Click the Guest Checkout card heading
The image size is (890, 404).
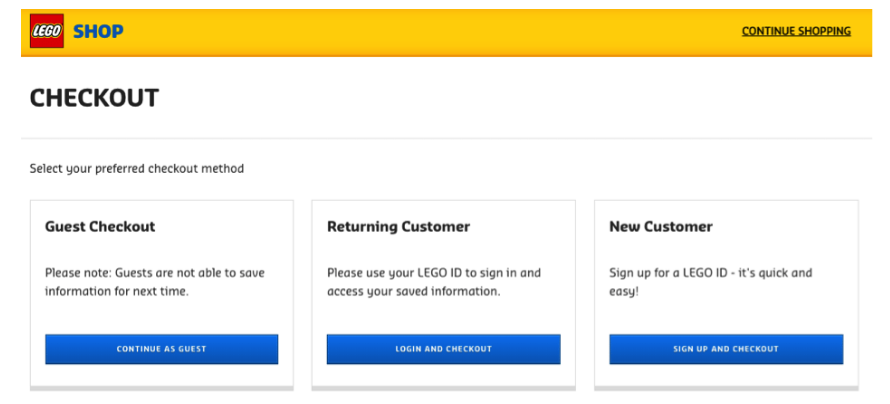100,227
